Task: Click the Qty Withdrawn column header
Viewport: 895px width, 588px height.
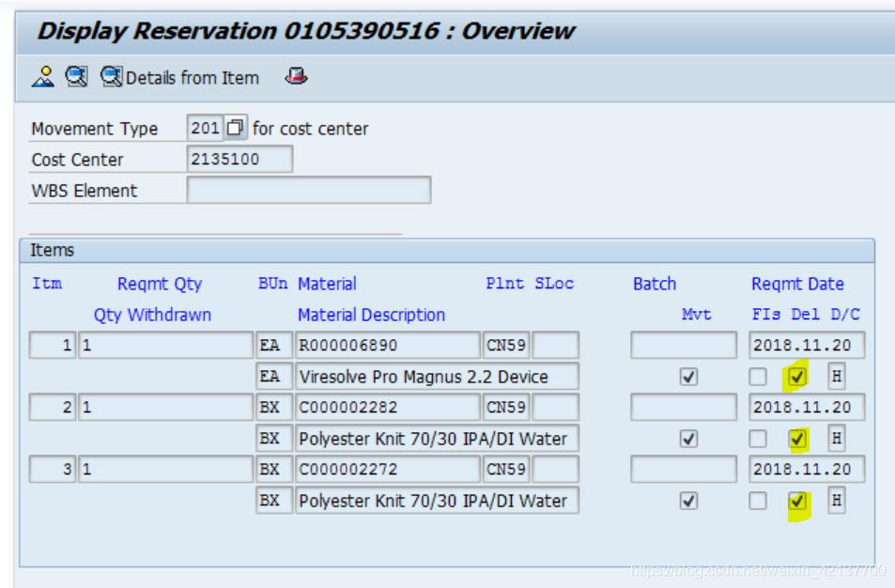Action: coord(152,315)
